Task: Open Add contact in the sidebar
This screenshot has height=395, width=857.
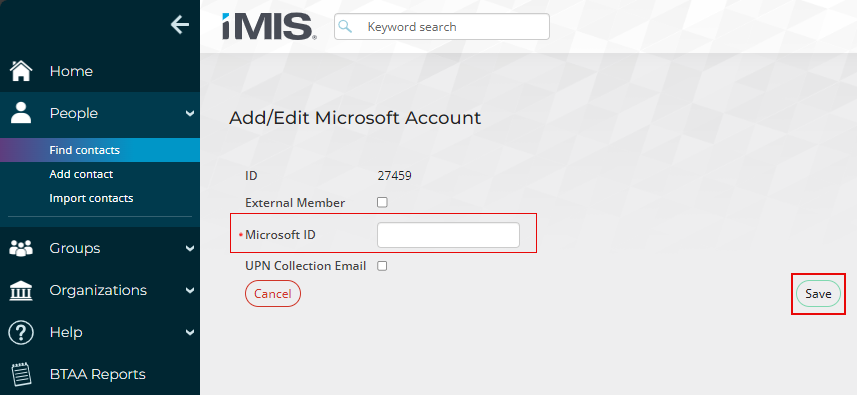Action: (81, 174)
